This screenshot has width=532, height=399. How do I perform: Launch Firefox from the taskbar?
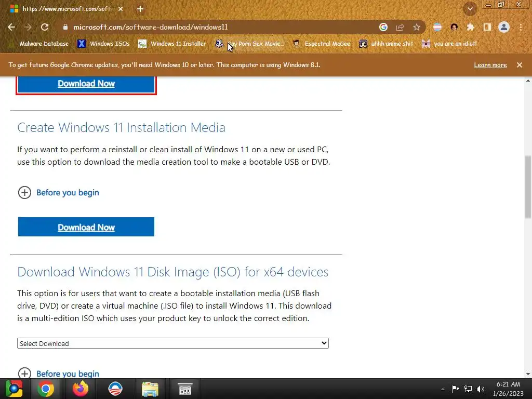tap(81, 389)
